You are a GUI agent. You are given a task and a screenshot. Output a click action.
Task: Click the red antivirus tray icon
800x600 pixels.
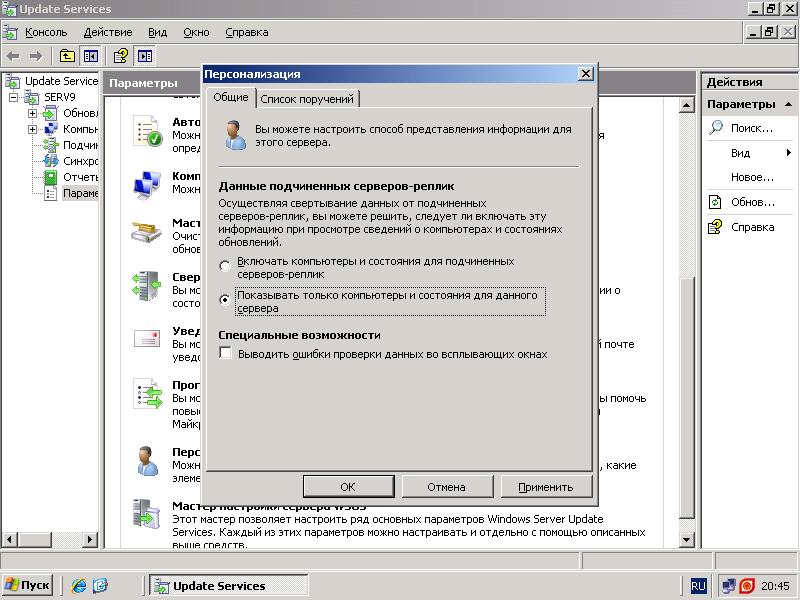(747, 586)
